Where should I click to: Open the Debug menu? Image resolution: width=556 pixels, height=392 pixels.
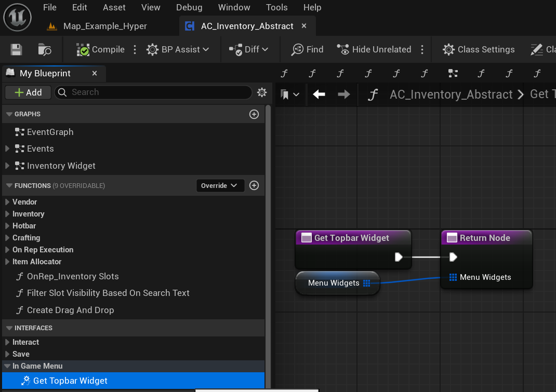pyautogui.click(x=189, y=7)
